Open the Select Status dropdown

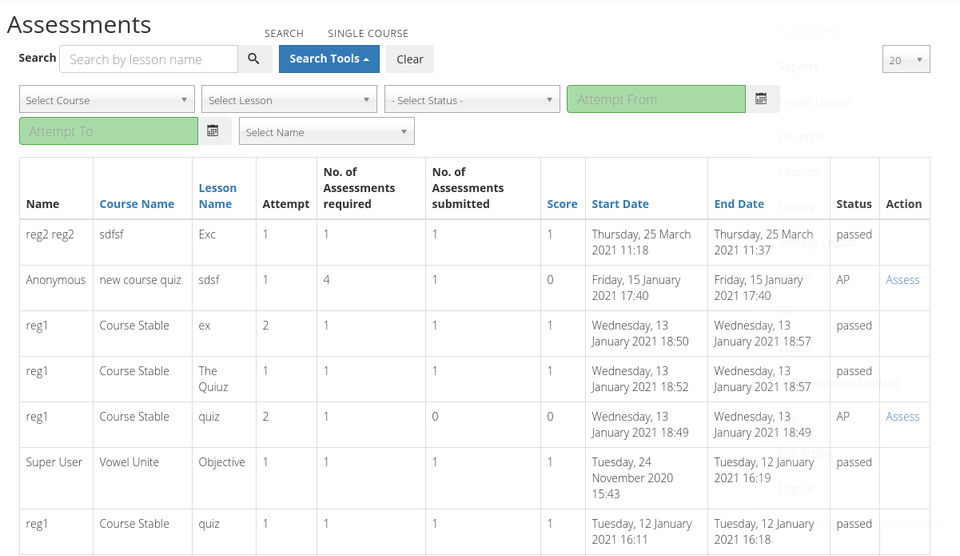click(472, 99)
